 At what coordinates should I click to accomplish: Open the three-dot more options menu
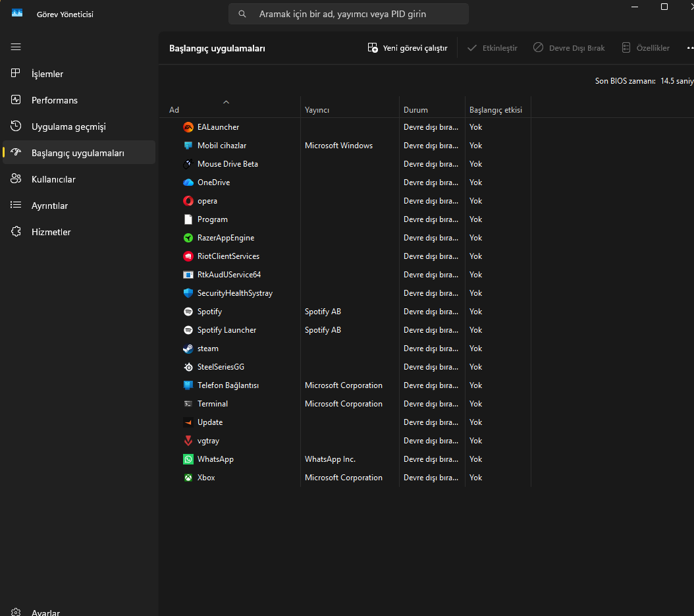pos(690,48)
